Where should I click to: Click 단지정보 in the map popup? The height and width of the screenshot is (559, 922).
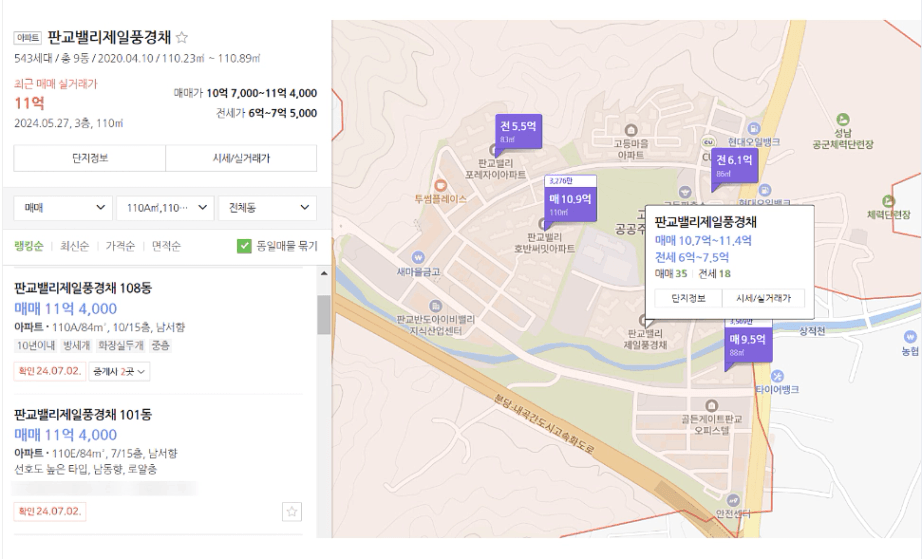pos(688,298)
